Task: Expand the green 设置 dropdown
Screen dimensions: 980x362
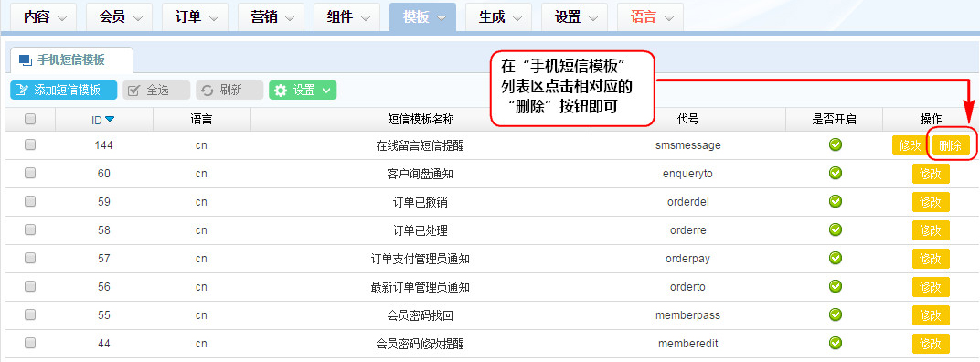Action: pos(326,90)
